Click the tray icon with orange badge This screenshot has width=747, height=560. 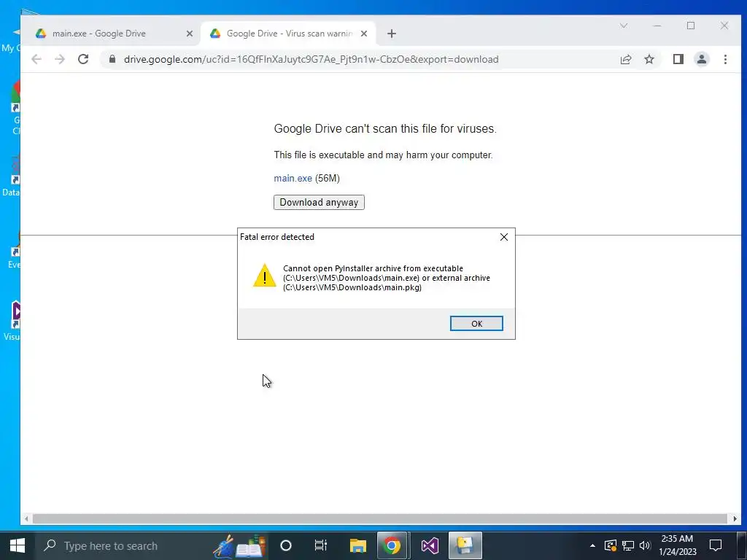click(x=611, y=545)
